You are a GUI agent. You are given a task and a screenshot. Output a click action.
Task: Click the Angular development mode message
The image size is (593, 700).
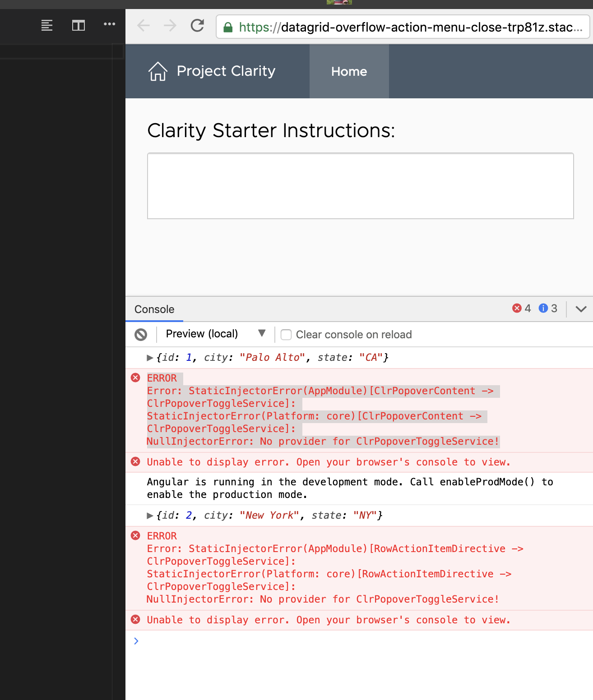point(350,488)
